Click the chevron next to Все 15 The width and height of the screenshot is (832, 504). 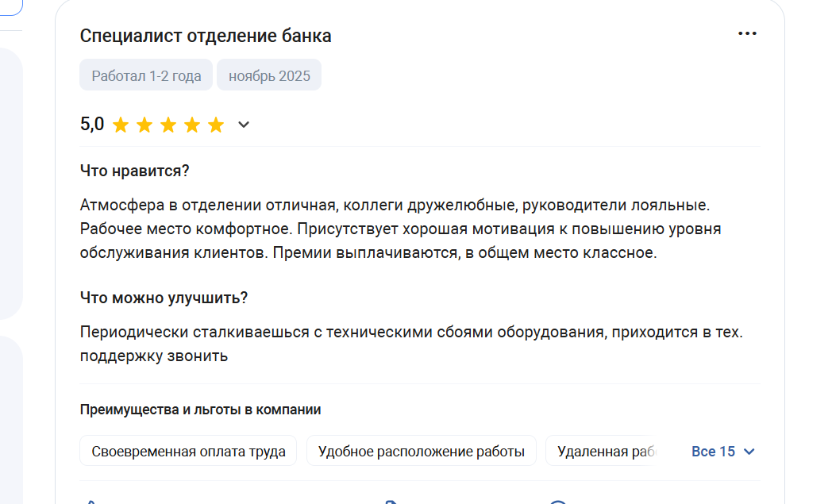pos(749,452)
